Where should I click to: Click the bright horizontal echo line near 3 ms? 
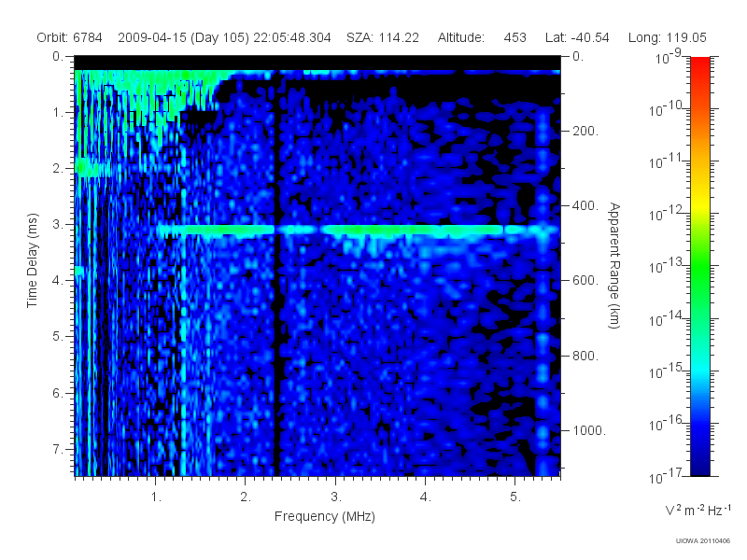(x=358, y=230)
